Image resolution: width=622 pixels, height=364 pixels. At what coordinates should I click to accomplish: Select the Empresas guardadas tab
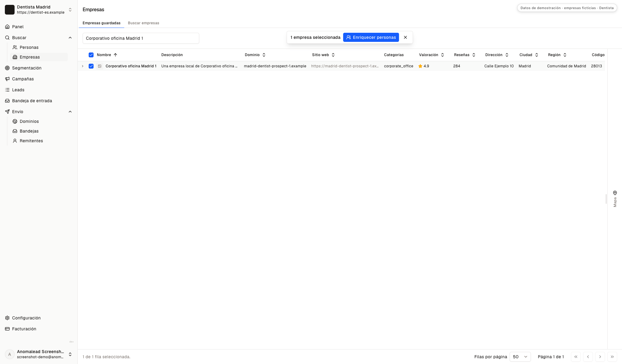(x=101, y=23)
